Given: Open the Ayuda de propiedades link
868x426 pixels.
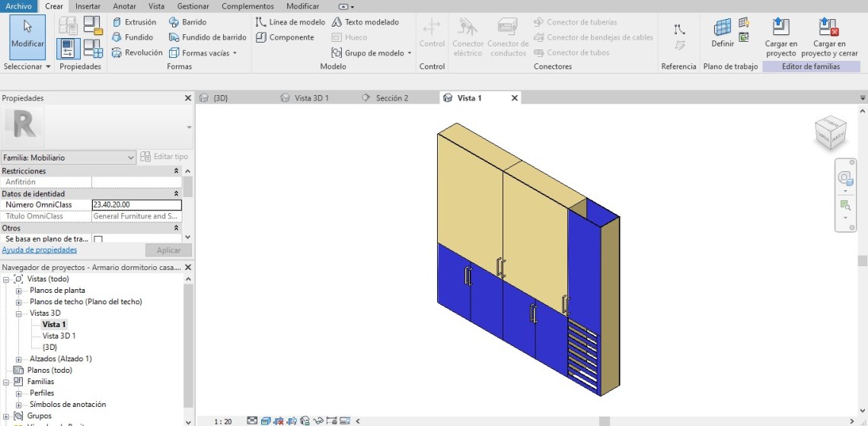Looking at the screenshot, I should (x=39, y=250).
